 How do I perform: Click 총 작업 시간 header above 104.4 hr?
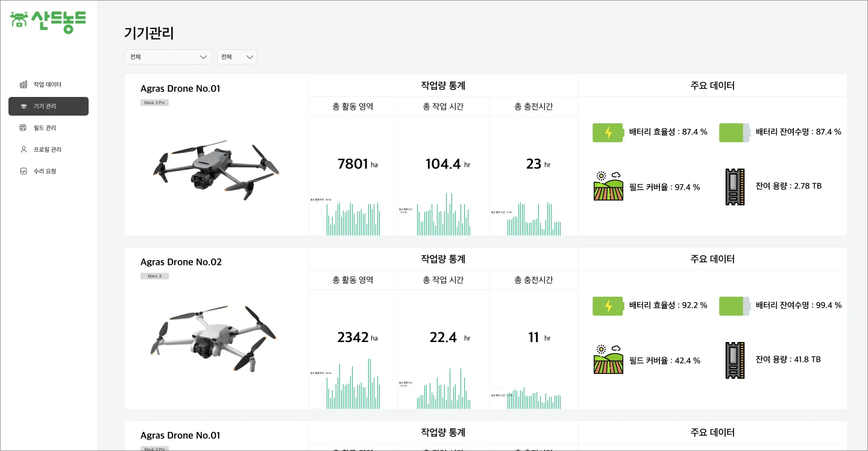point(443,107)
